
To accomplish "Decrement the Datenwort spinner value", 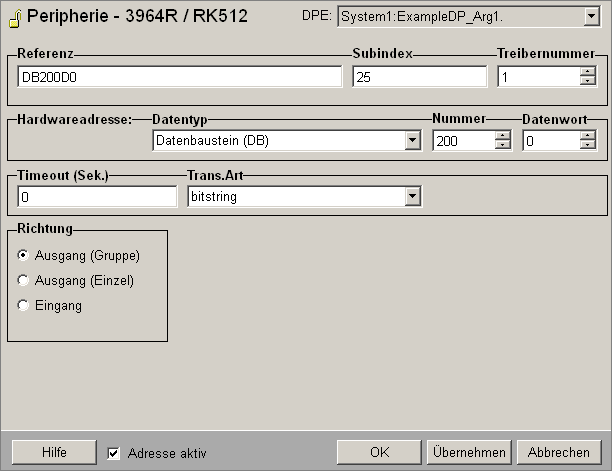I will 587,145.
